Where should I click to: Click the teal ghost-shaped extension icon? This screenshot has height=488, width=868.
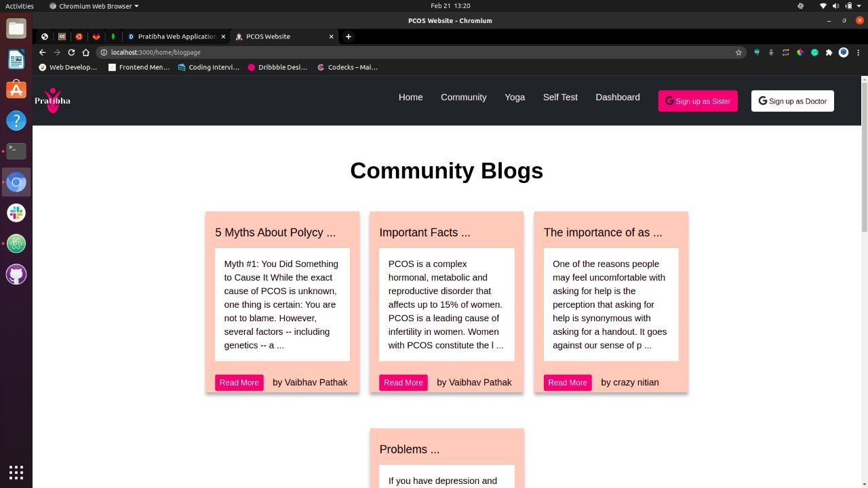pos(757,52)
